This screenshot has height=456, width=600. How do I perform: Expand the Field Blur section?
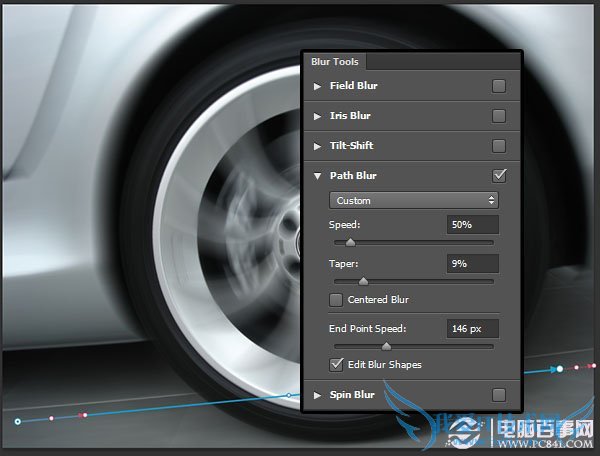tap(318, 86)
